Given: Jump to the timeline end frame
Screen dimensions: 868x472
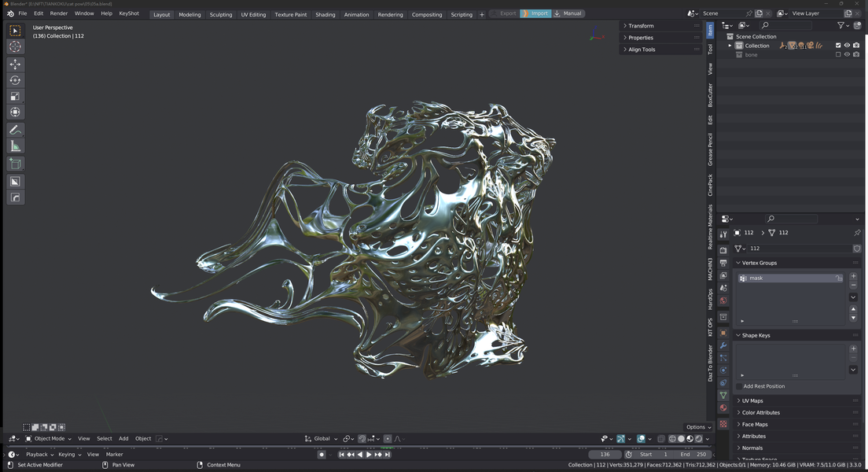Looking at the screenshot, I should coord(388,454).
